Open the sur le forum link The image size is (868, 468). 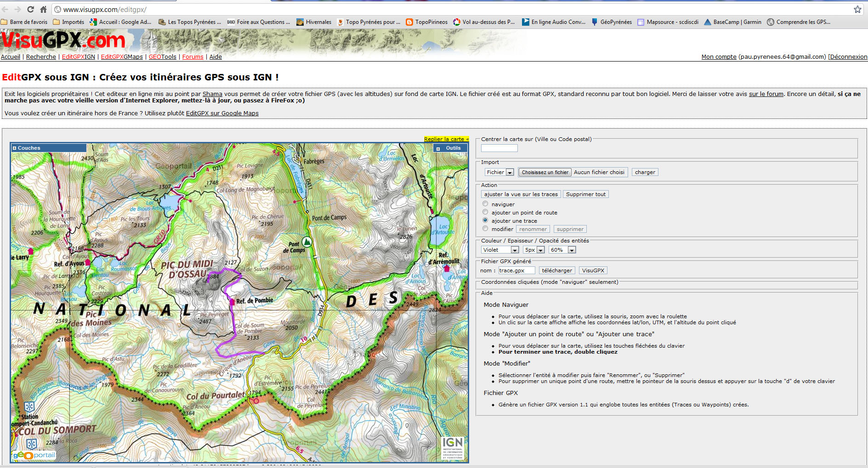(766, 94)
